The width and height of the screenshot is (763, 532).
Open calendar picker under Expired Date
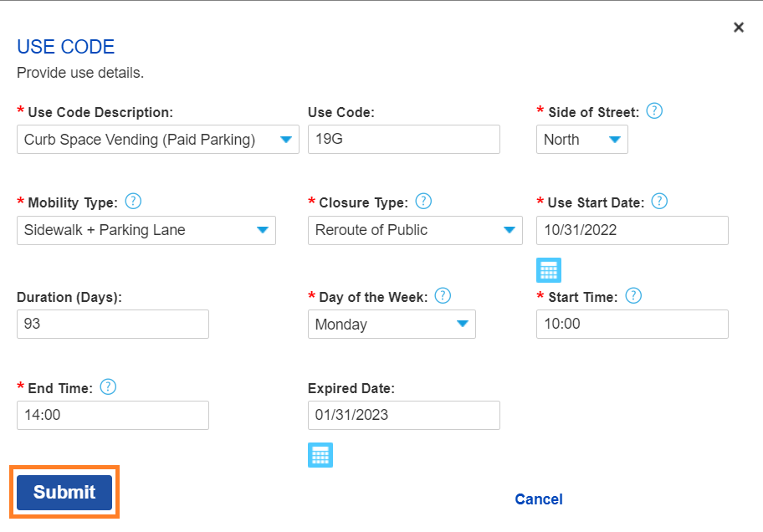(x=320, y=455)
